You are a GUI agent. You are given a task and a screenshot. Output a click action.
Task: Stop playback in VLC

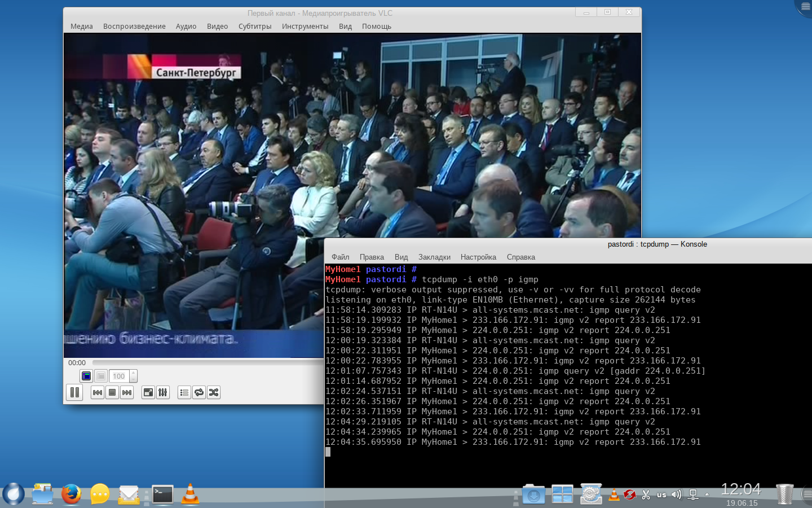tap(112, 392)
